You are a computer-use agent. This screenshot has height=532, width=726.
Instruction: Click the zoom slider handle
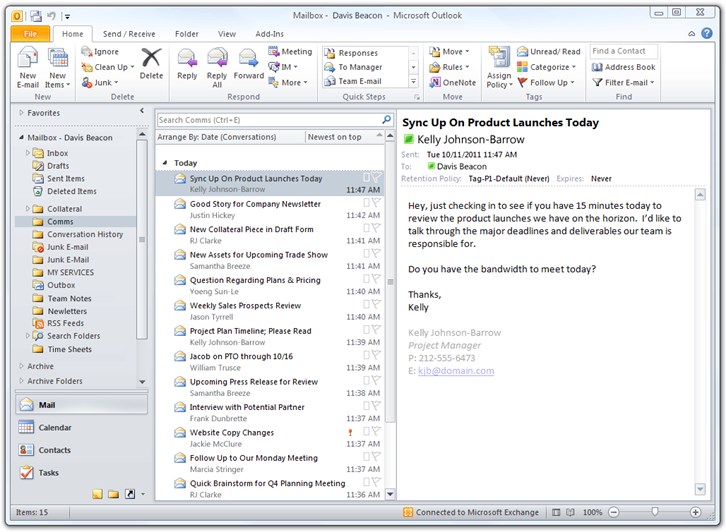[655, 512]
